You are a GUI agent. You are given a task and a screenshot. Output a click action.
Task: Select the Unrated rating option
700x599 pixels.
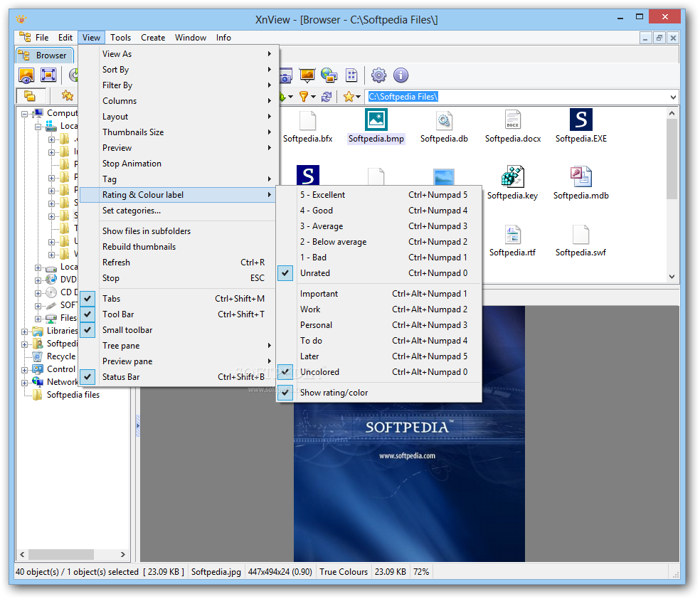click(379, 273)
